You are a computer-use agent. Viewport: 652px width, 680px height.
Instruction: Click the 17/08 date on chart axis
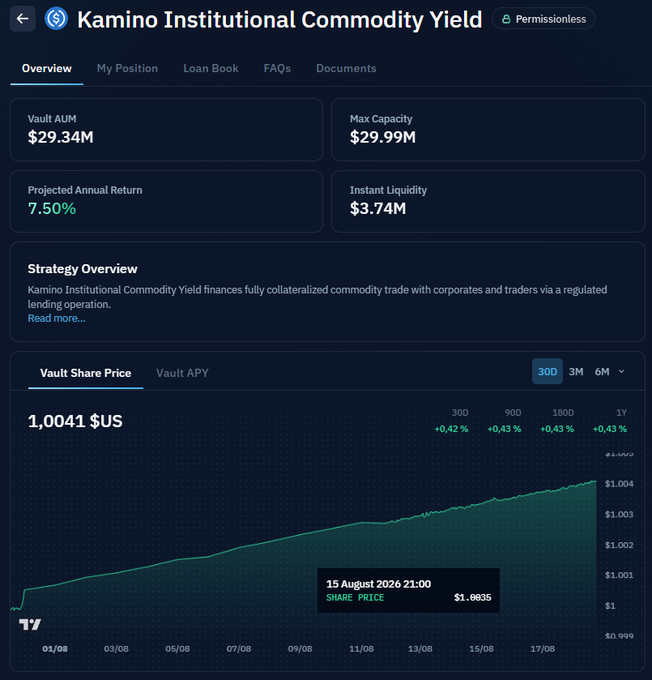click(543, 649)
